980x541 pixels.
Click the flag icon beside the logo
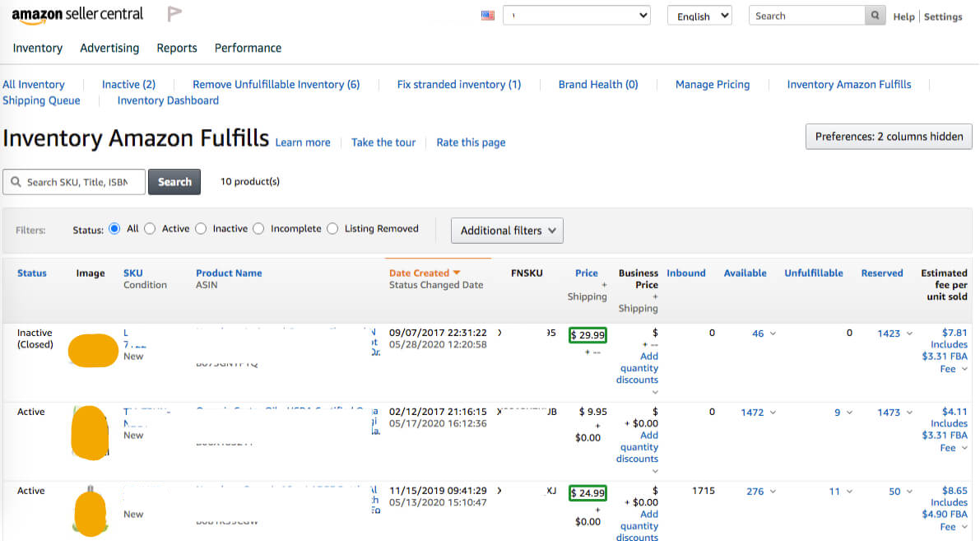pyautogui.click(x=174, y=14)
